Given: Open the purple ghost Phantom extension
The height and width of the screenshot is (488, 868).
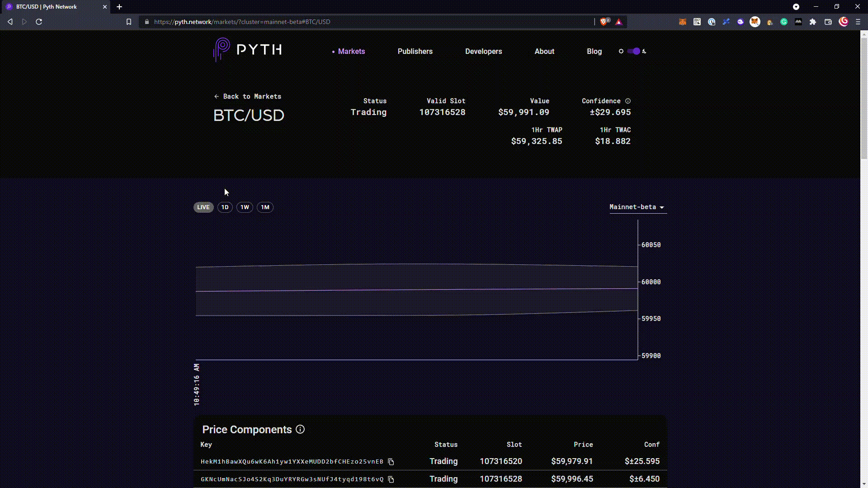Looking at the screenshot, I should [x=741, y=22].
